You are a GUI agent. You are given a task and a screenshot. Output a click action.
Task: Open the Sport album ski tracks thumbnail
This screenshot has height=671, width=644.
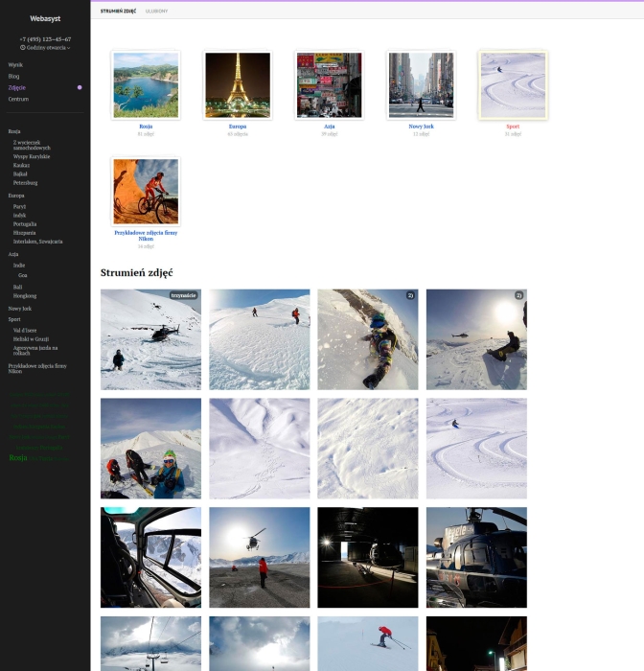click(513, 85)
